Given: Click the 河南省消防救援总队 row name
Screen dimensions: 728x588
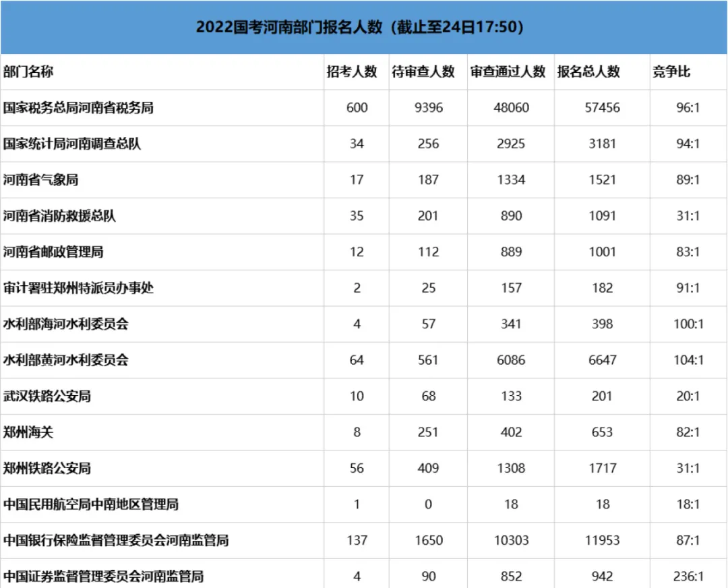Looking at the screenshot, I should [x=59, y=216].
